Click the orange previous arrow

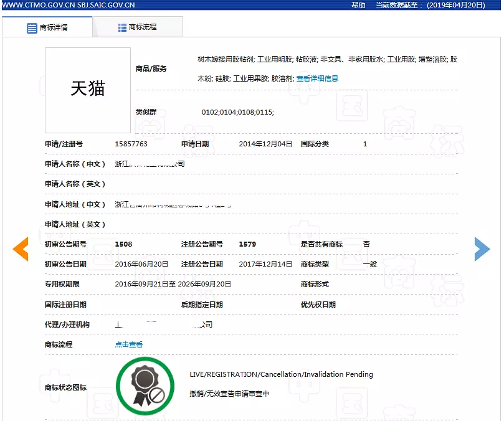pyautogui.click(x=21, y=249)
